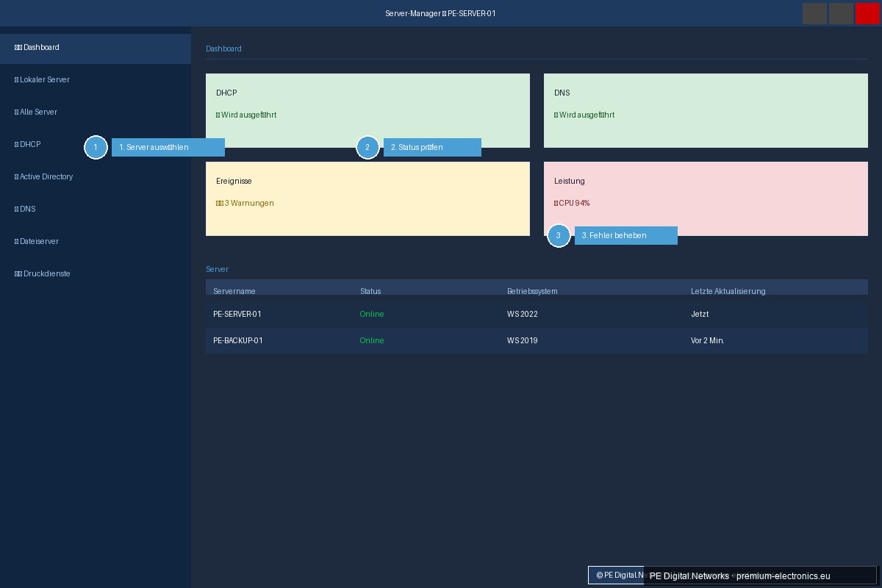
Task: Sort by Betriebssystem column header
Action: (532, 292)
